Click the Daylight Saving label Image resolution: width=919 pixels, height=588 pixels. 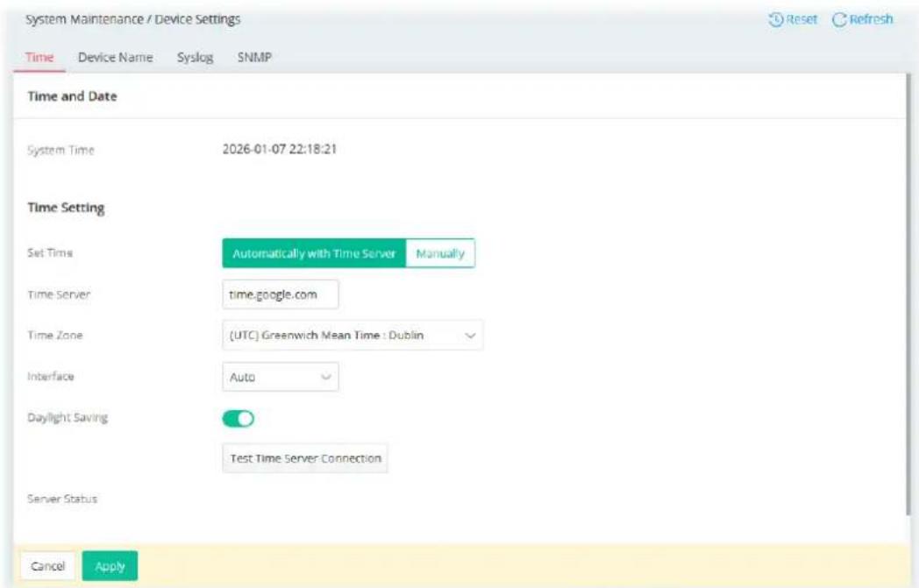click(x=68, y=418)
